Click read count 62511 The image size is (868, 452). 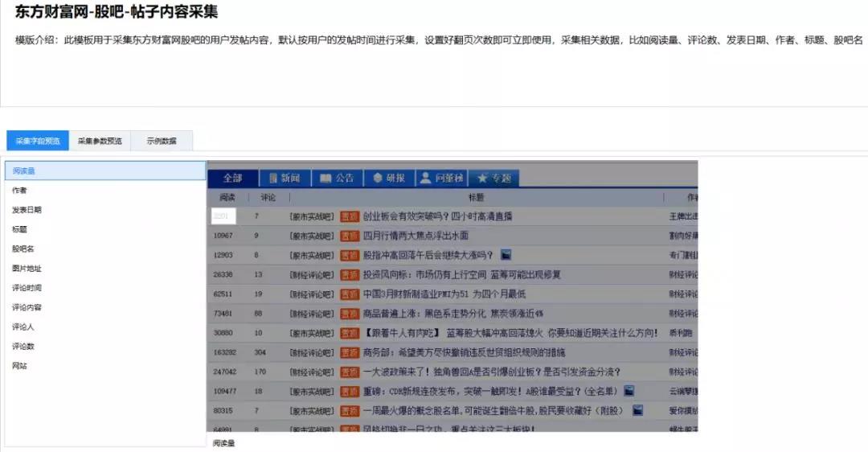pyautogui.click(x=223, y=294)
